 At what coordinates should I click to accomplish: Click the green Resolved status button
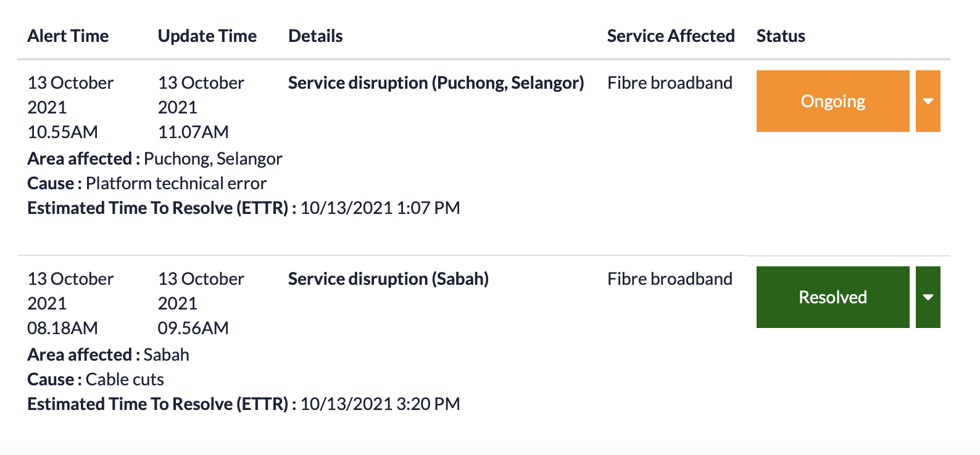(833, 297)
